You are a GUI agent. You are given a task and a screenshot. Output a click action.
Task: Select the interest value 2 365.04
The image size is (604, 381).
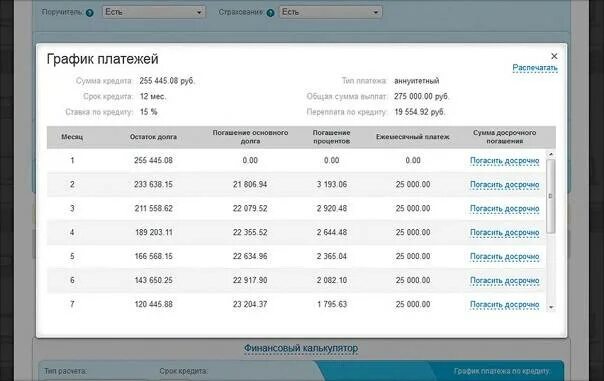click(332, 256)
